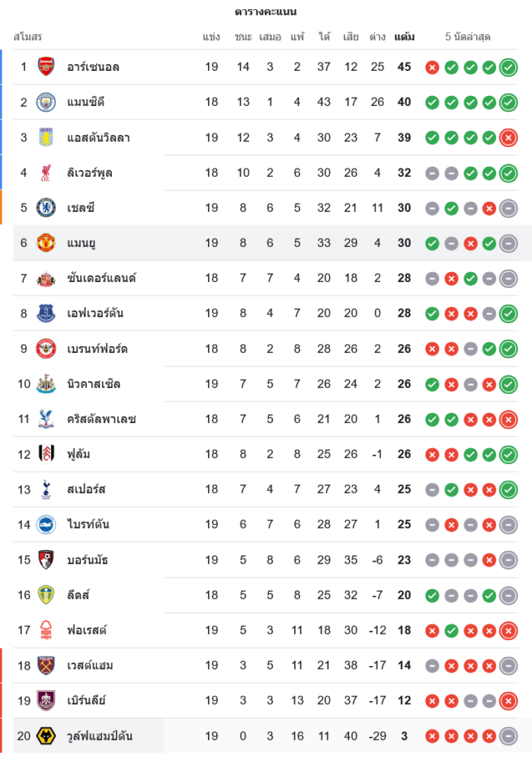Click Aston Villa's latest match loss indicator
The height and width of the screenshot is (762, 532).
coord(508,137)
